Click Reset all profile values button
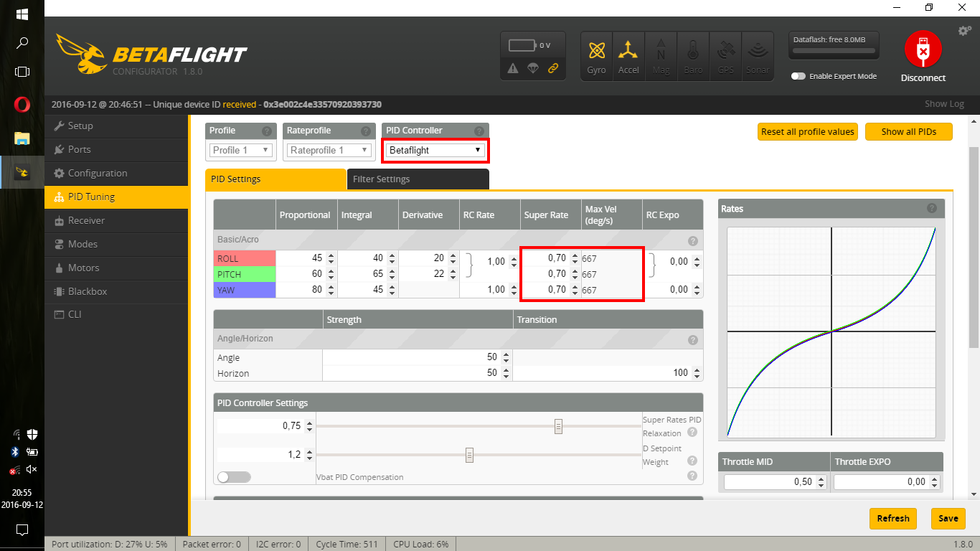Screen dimensions: 980x551 pyautogui.click(x=807, y=132)
